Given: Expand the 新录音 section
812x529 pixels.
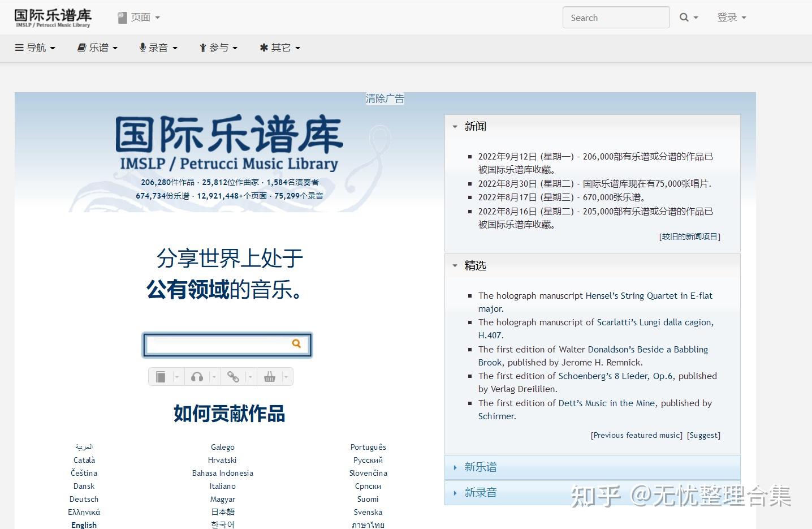Looking at the screenshot, I should (x=593, y=493).
